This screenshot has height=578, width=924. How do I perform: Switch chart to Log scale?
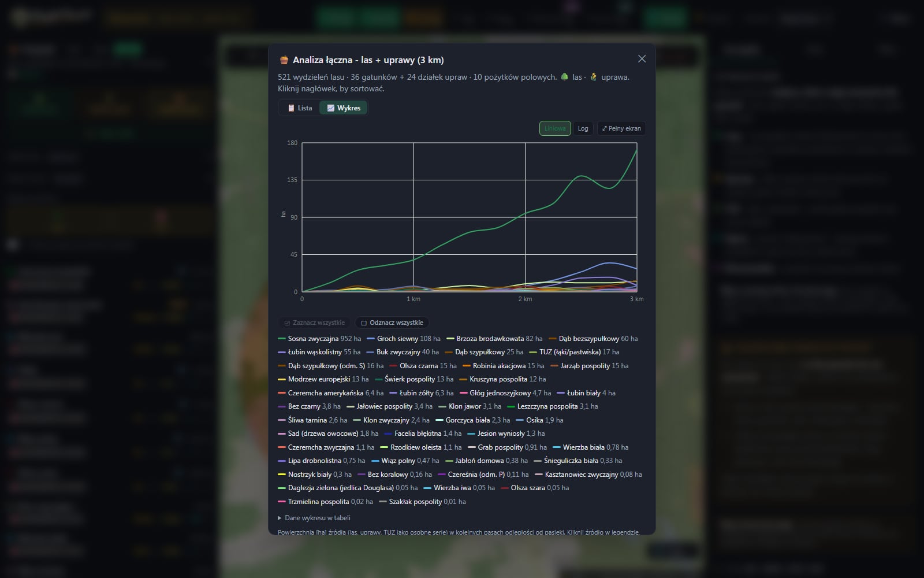583,128
